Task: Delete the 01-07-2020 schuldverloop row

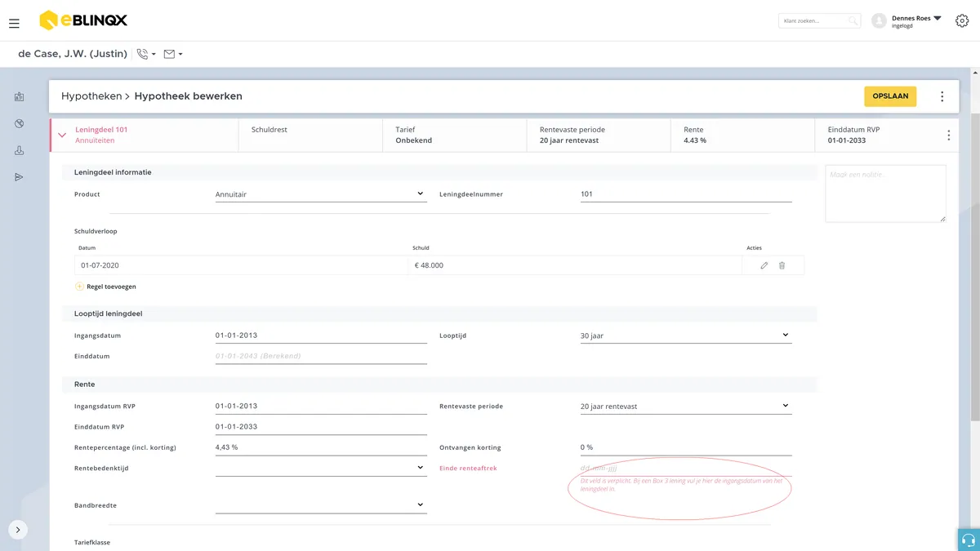Action: (x=782, y=265)
